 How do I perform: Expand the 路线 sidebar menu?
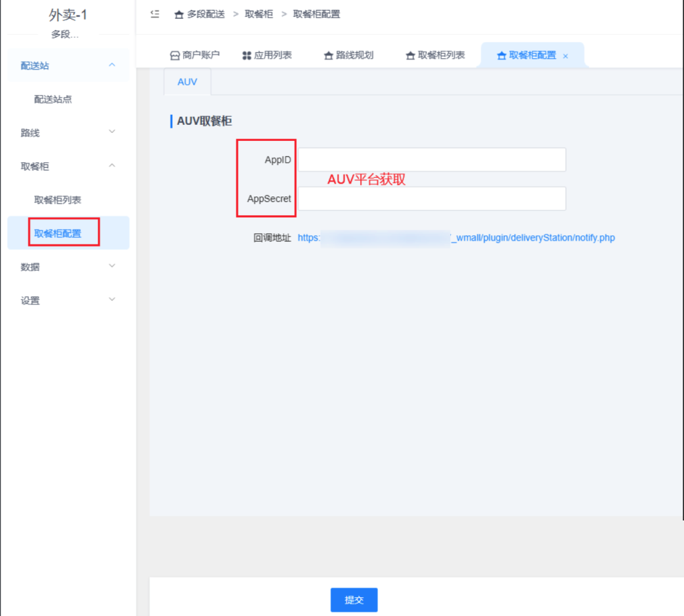click(x=112, y=132)
